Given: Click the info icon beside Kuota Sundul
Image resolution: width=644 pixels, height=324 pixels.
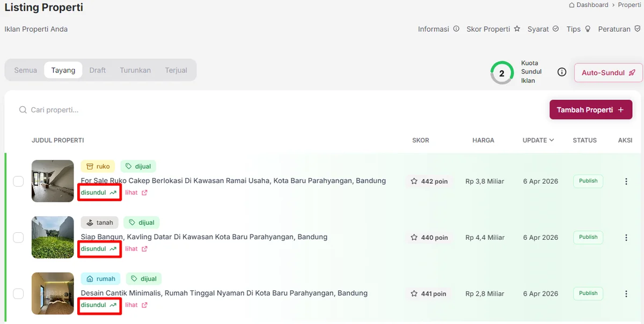Looking at the screenshot, I should (562, 72).
